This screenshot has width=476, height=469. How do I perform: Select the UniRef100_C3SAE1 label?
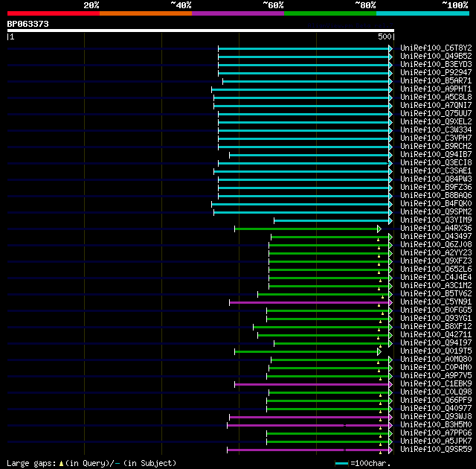(x=436, y=171)
